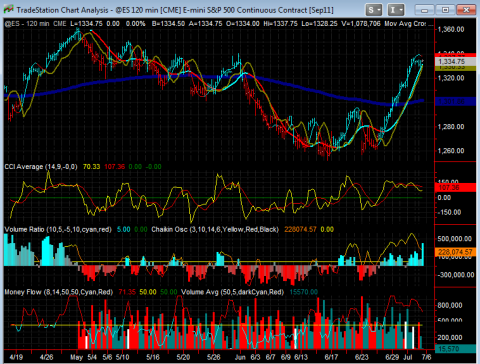Click the 15570.00 Volume Avg value
This screenshot has width=480, height=364.
tap(303, 292)
